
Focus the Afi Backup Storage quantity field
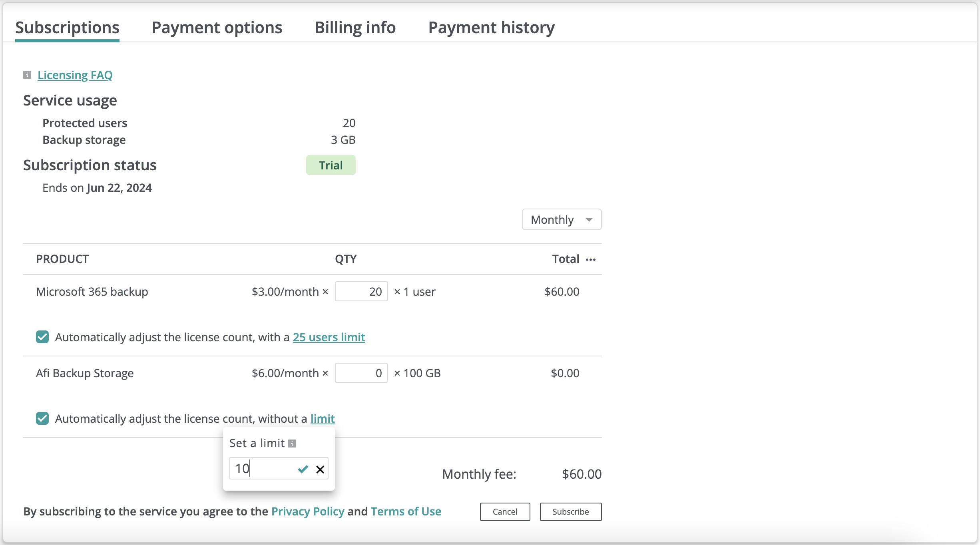click(361, 373)
